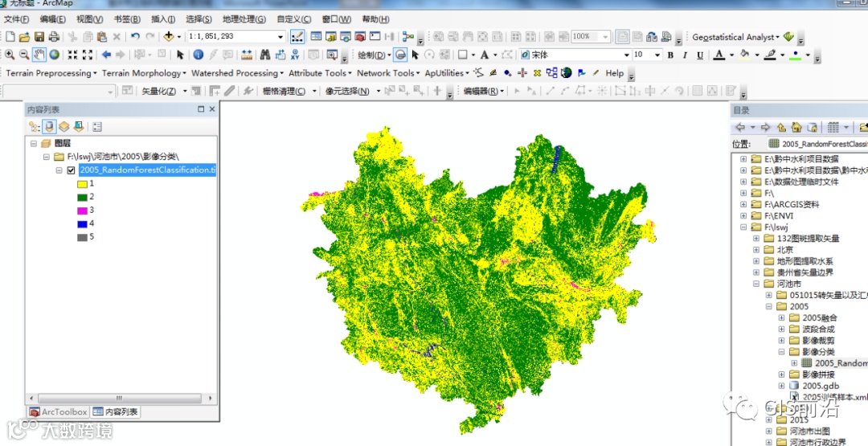The width and height of the screenshot is (868, 446).
Task: Zoom to full extent globe
Action: click(54, 55)
